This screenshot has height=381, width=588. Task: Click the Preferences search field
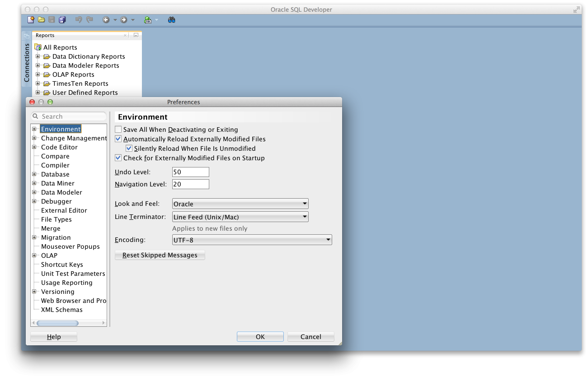click(x=69, y=116)
